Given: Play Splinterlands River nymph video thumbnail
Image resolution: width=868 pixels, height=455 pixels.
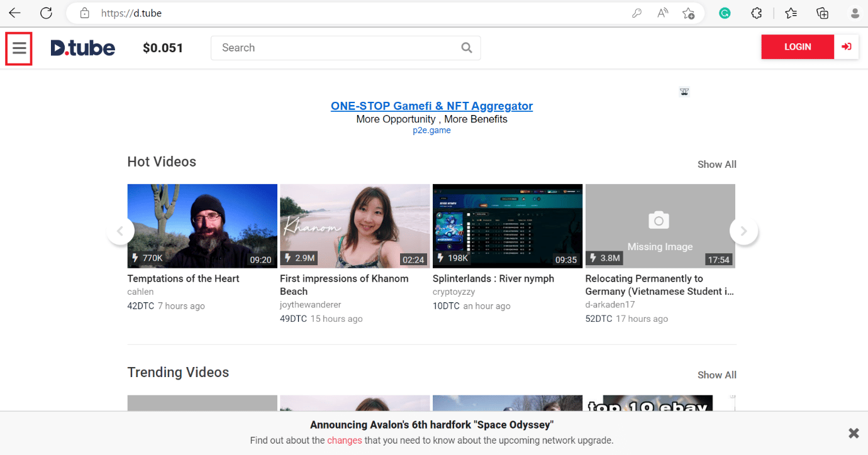Looking at the screenshot, I should click(508, 226).
